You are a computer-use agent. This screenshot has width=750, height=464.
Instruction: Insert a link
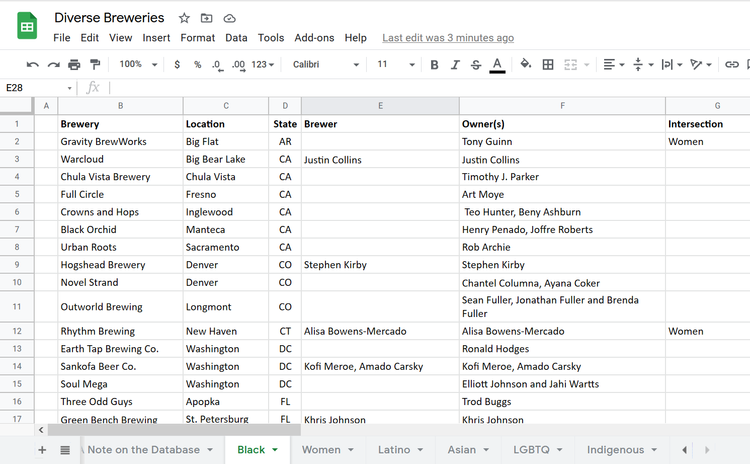click(732, 65)
